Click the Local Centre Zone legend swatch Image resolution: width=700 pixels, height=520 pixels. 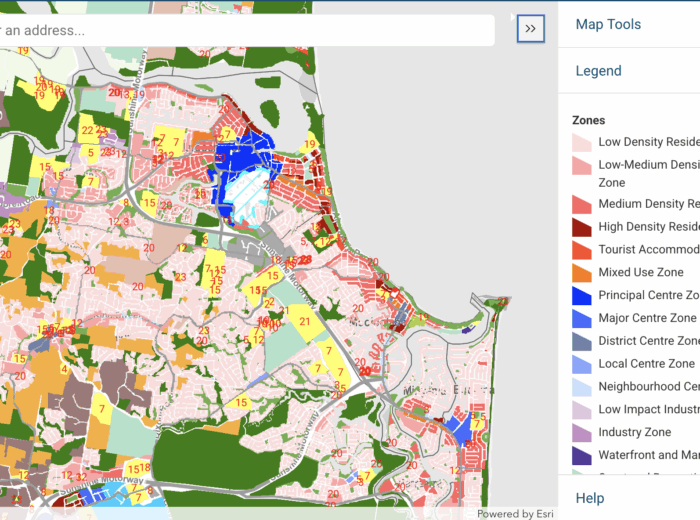[x=582, y=364]
